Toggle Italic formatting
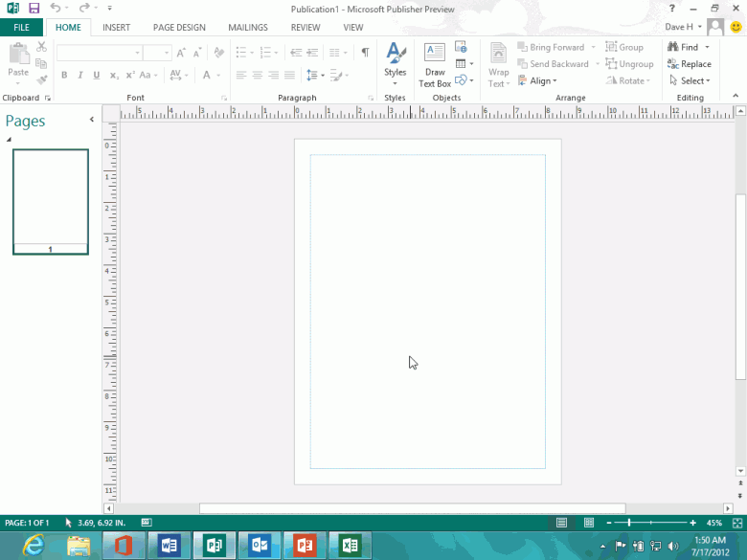 (x=80, y=76)
